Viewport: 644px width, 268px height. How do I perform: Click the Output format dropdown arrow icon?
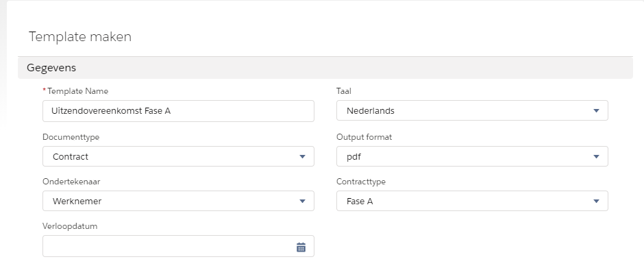[596, 156]
